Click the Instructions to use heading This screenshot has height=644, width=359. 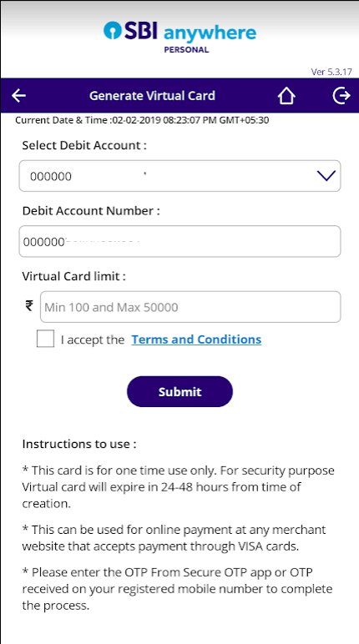point(79,444)
